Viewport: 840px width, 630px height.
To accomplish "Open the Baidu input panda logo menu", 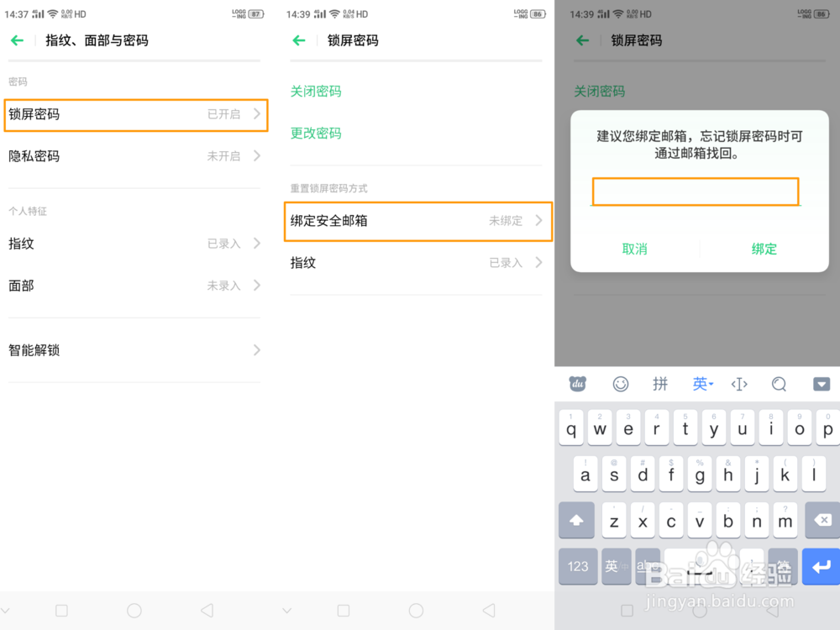I will pos(576,384).
